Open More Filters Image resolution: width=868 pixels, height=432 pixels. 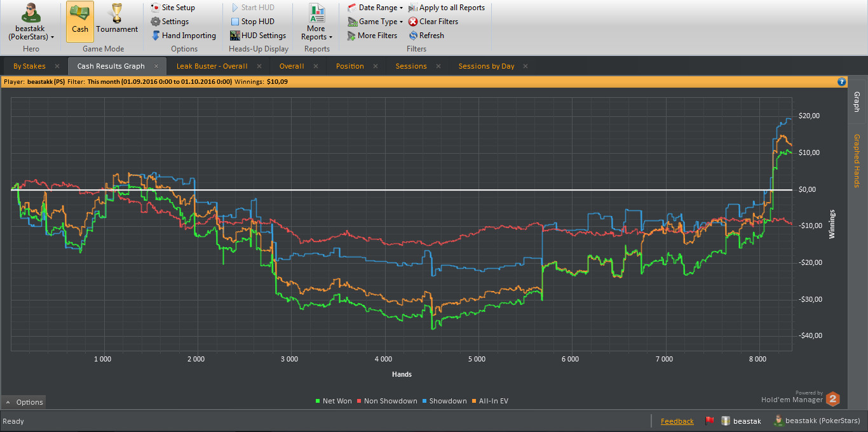[372, 36]
